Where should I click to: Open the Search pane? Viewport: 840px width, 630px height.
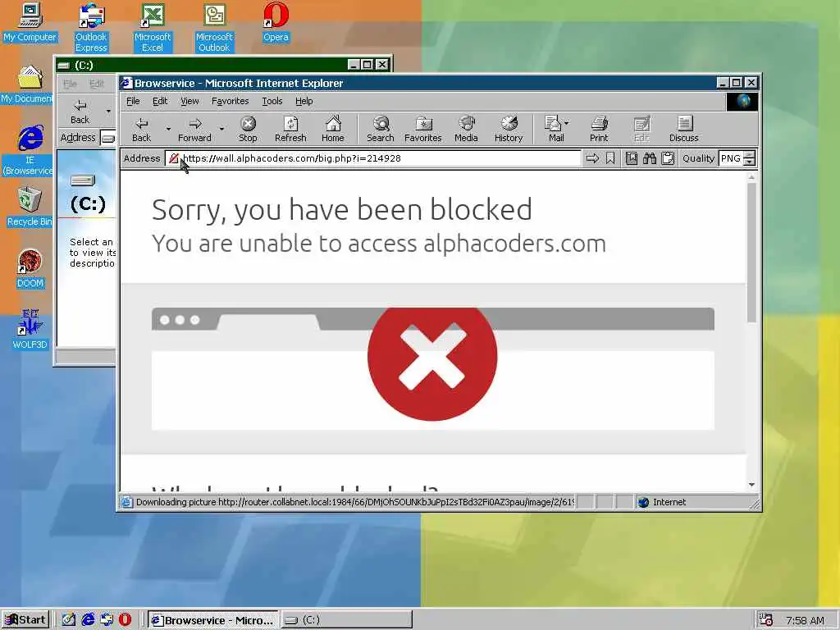[381, 130]
